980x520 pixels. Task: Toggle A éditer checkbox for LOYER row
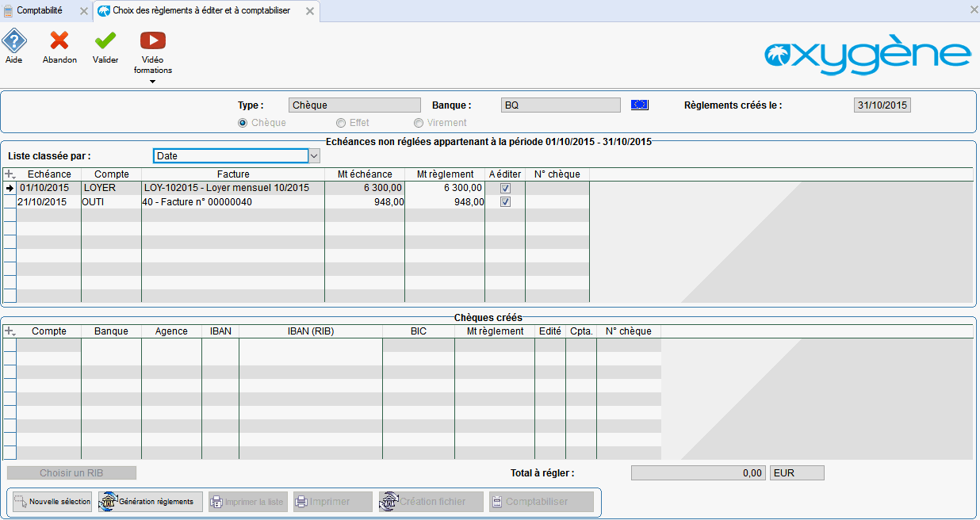click(x=505, y=189)
